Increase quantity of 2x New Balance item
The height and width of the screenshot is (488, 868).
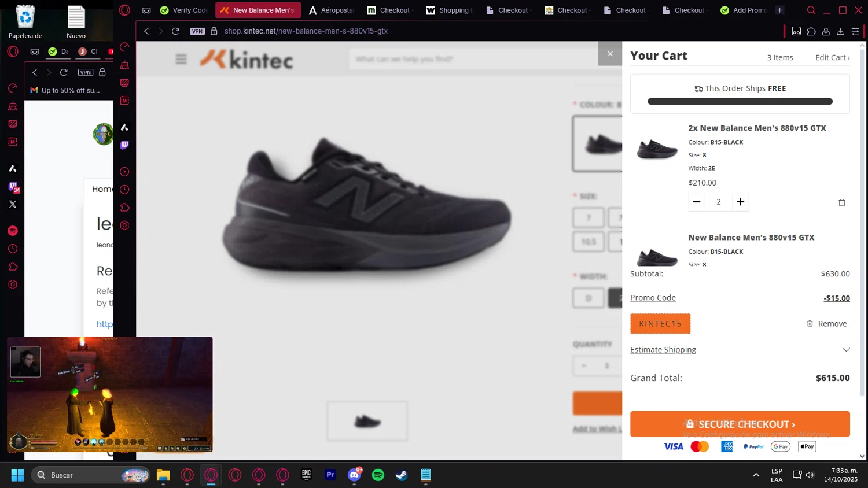[741, 202]
